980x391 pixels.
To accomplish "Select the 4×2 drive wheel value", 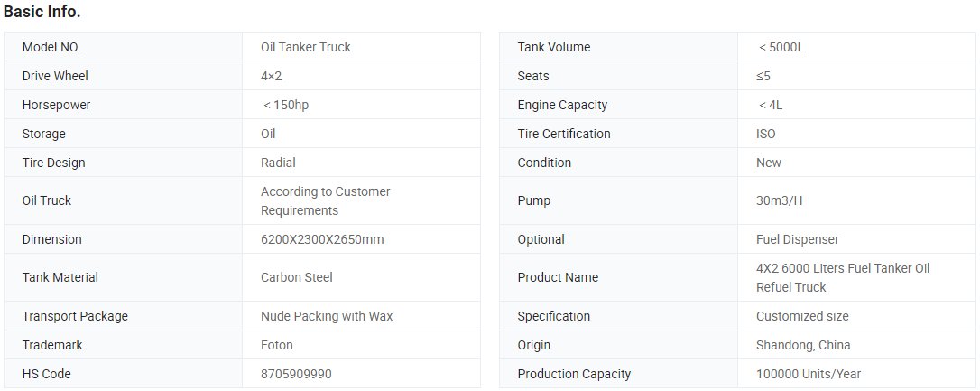I will point(272,76).
